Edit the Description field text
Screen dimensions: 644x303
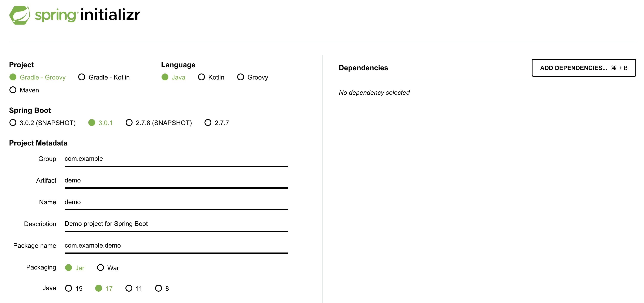coord(176,224)
